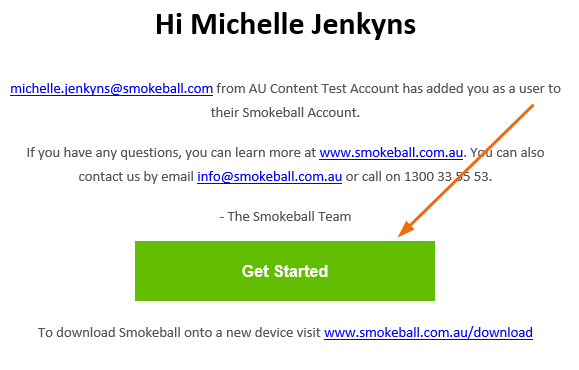Click the 'contact us by email' text

[136, 177]
